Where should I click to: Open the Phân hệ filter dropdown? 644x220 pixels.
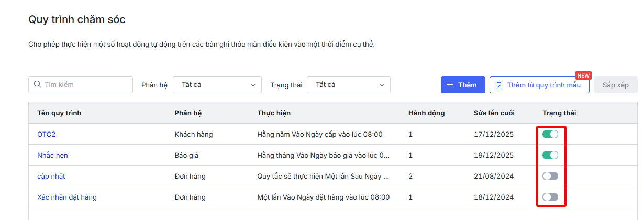click(x=217, y=85)
